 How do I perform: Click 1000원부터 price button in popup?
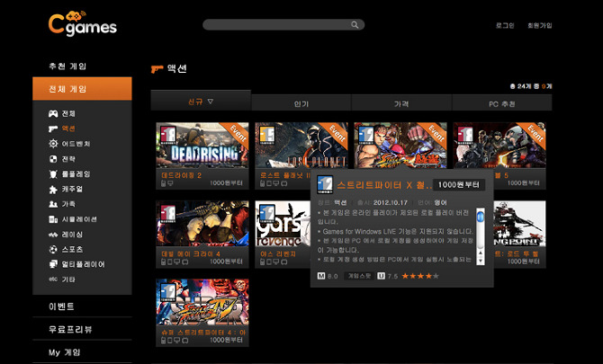point(459,184)
